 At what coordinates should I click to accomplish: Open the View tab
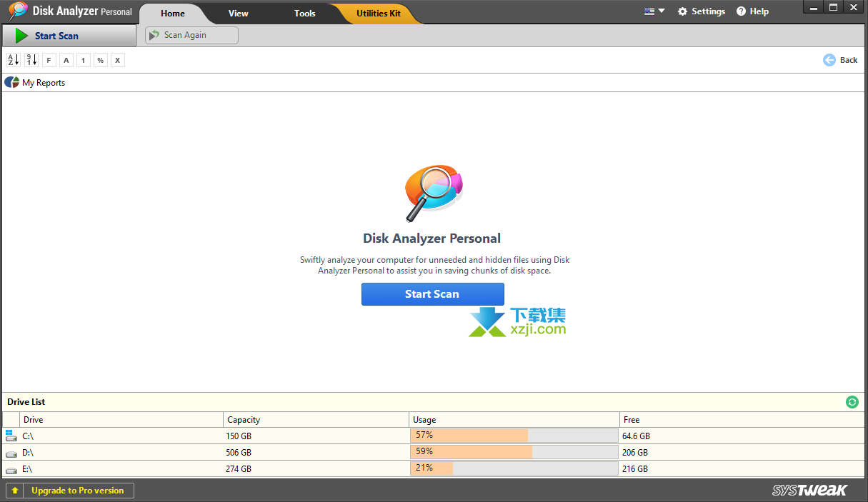click(239, 14)
